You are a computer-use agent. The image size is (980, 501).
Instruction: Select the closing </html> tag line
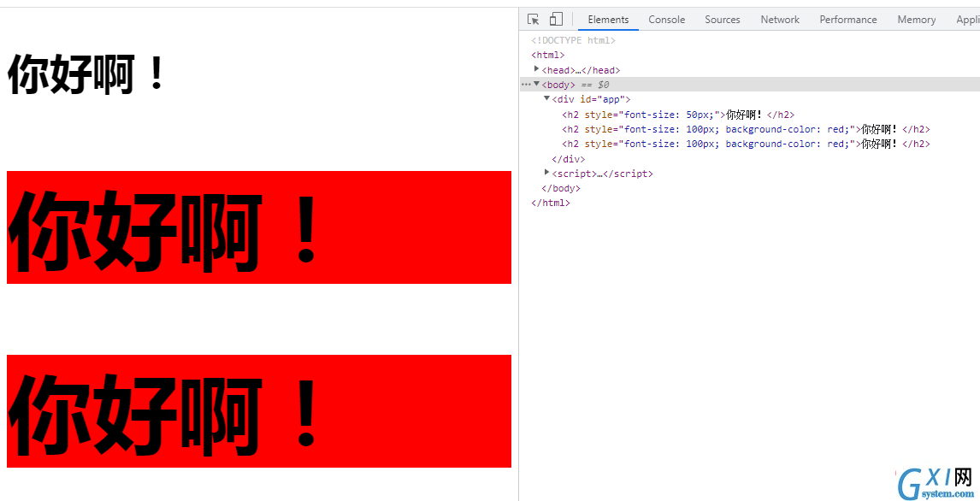tap(550, 203)
